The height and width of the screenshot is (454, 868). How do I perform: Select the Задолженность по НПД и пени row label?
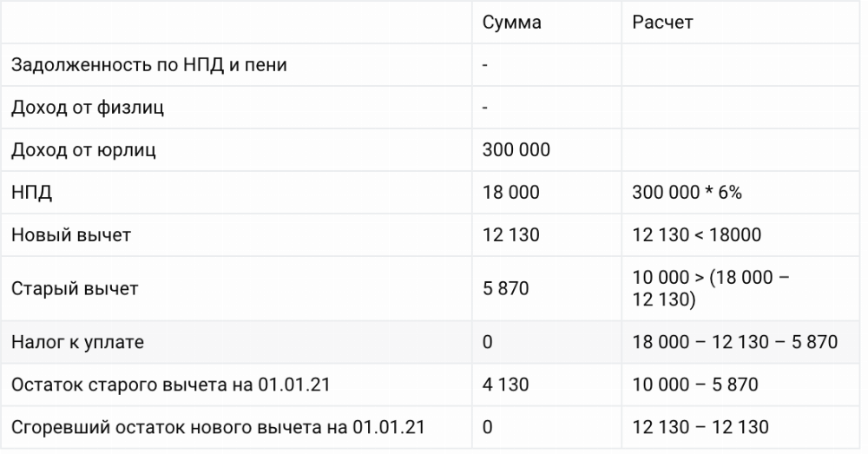pyautogui.click(x=148, y=65)
